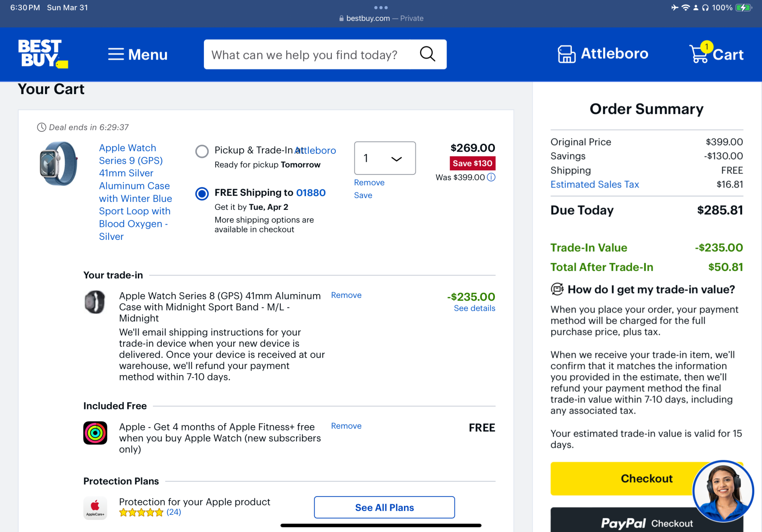
Task: Open the hamburger Menu
Action: click(138, 54)
